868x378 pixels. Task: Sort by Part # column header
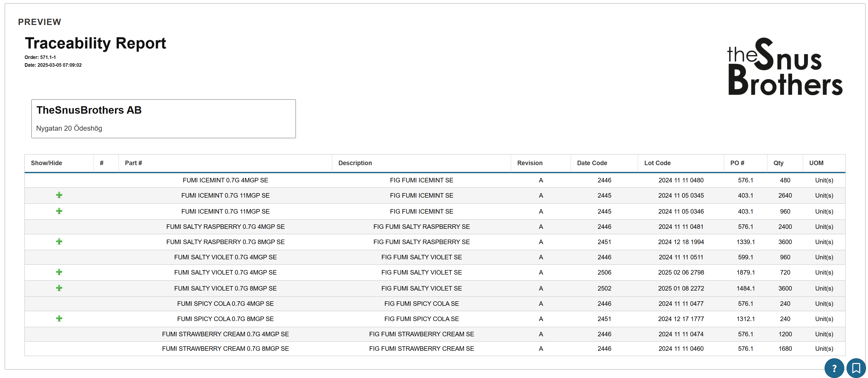(x=225, y=163)
